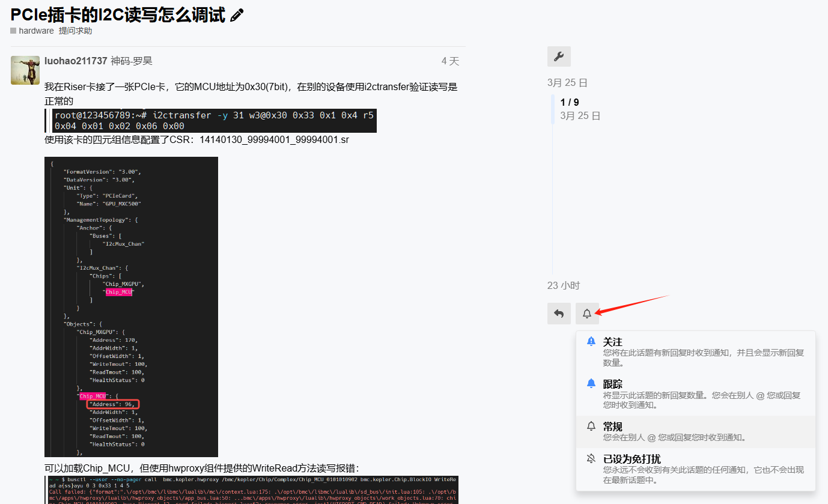Open luohao211737 user profile link

pos(76,61)
